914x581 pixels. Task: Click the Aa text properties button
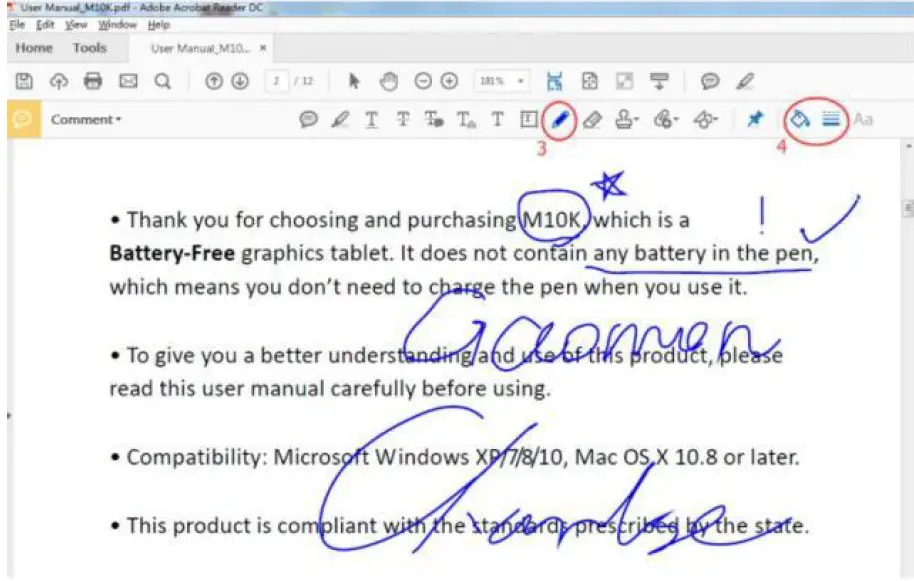(x=863, y=119)
